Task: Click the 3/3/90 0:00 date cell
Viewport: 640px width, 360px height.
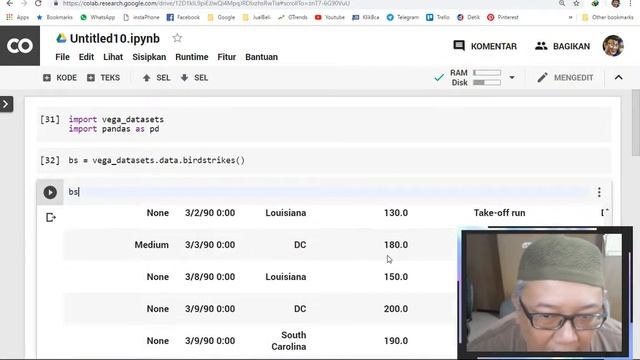Action: [210, 244]
